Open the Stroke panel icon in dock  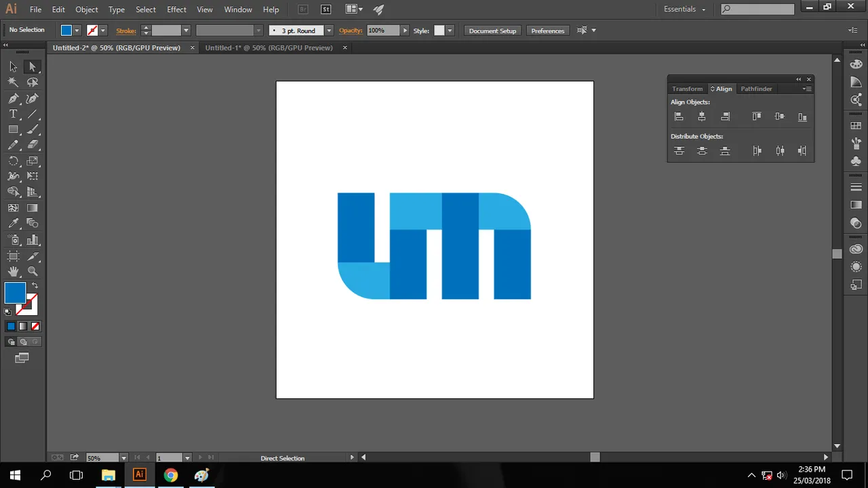pos(856,187)
